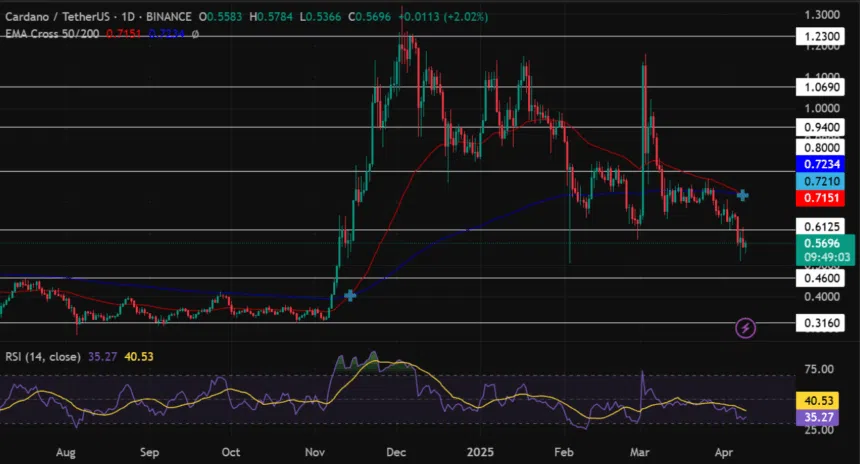860x464 pixels.
Task: Select the blue cross marker near November
Action: [x=350, y=296]
